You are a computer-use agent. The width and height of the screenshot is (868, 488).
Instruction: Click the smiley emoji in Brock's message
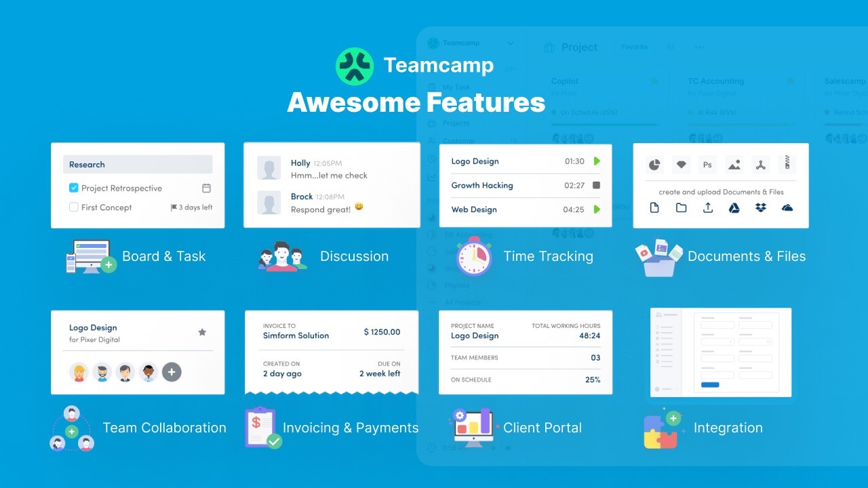359,206
